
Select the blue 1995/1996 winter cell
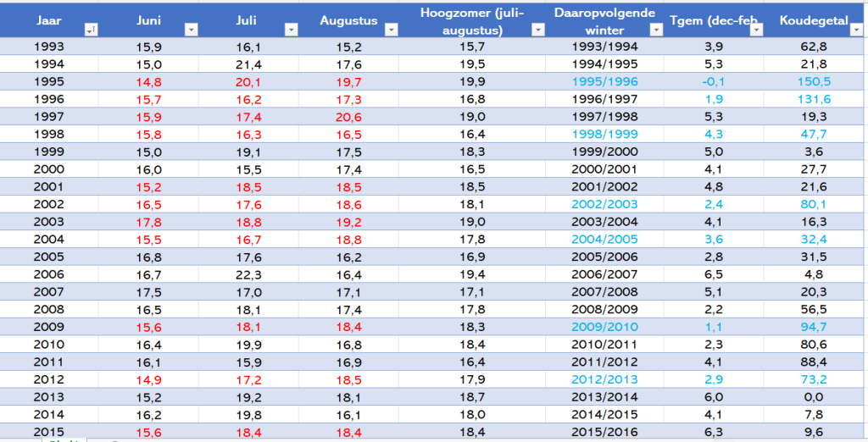(x=604, y=81)
